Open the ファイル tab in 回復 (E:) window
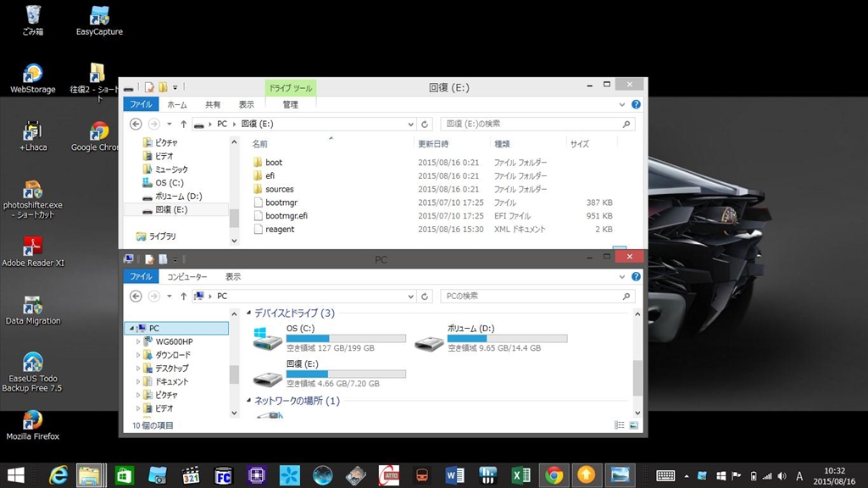This screenshot has height=488, width=868. coord(142,104)
